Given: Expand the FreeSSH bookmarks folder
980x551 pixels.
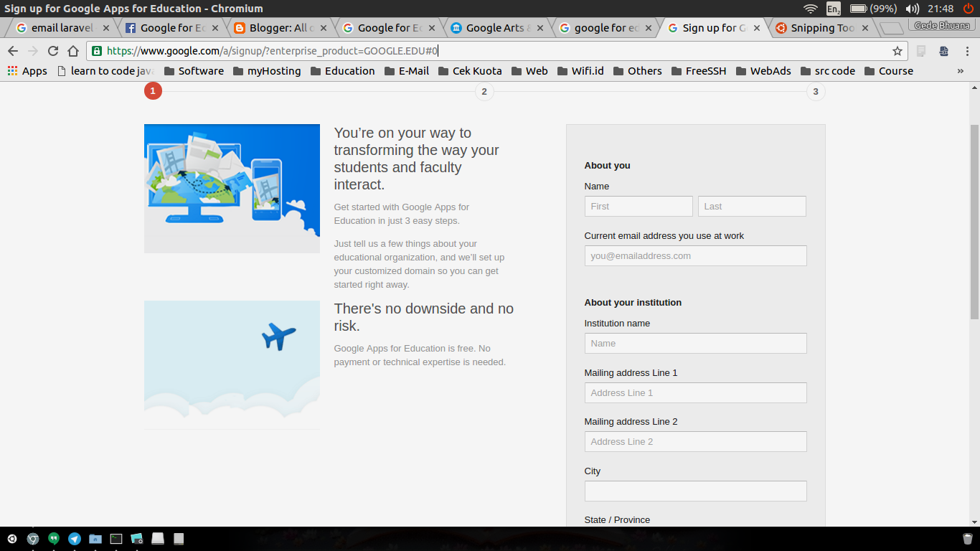Looking at the screenshot, I should click(x=699, y=71).
